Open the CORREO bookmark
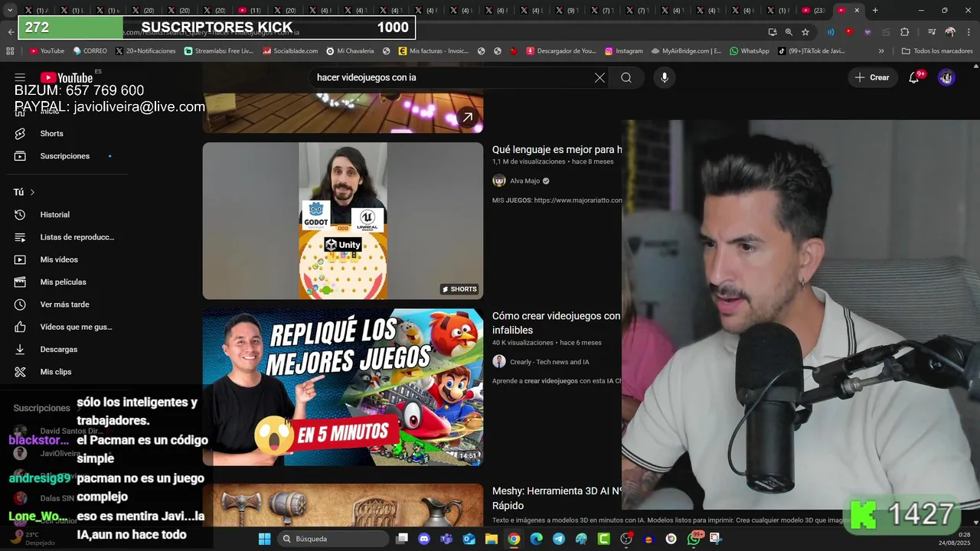980x551 pixels. [90, 51]
